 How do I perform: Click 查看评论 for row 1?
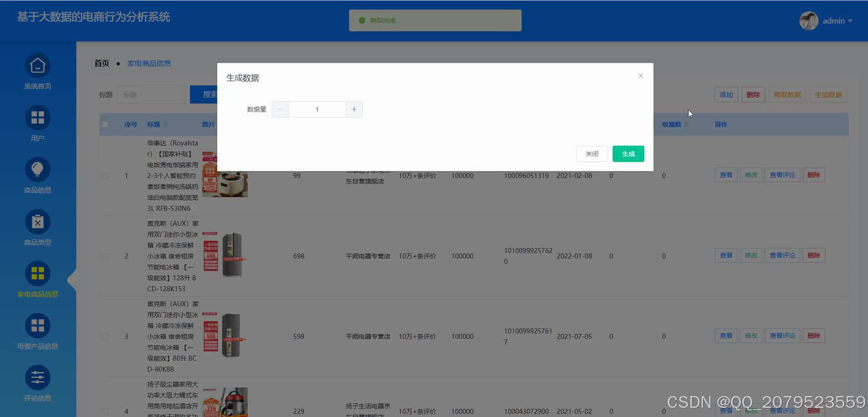point(783,175)
